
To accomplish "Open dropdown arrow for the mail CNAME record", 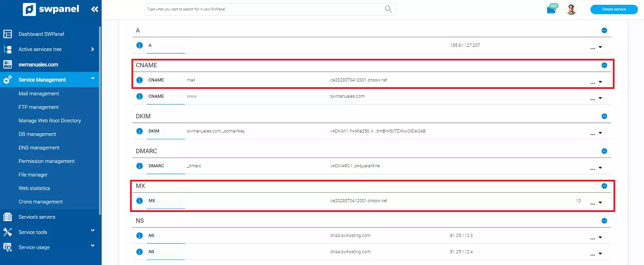I will [600, 82].
